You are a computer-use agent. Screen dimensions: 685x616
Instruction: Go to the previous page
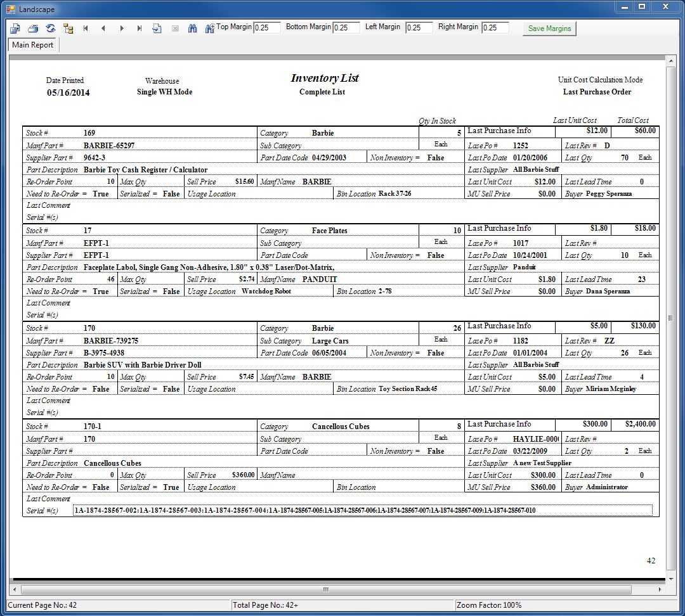(103, 29)
